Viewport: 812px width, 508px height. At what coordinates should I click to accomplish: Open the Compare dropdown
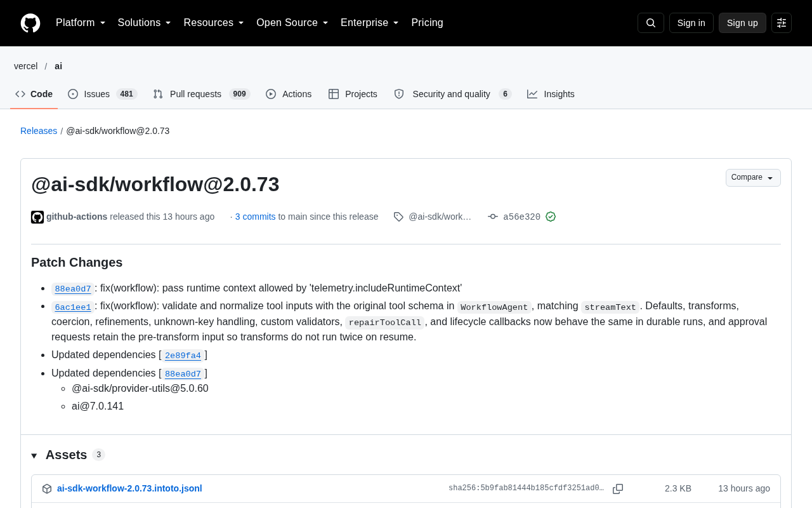coord(753,178)
